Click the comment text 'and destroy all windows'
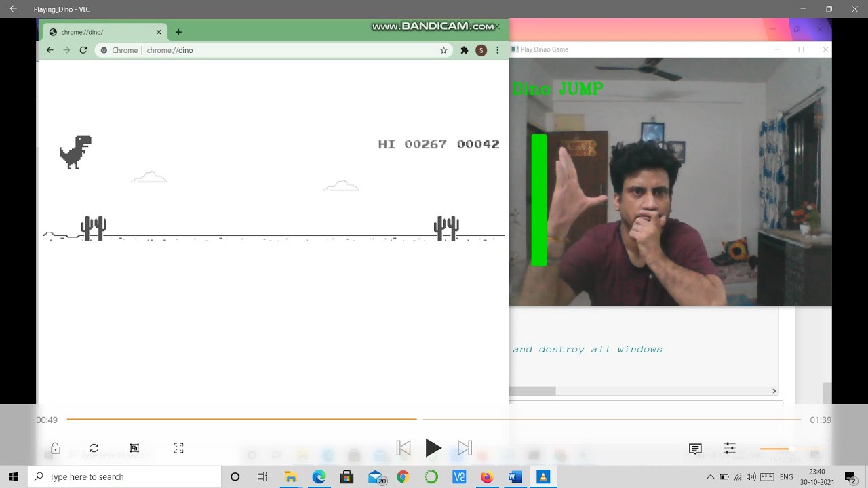Image resolution: width=868 pixels, height=488 pixels. tap(587, 350)
